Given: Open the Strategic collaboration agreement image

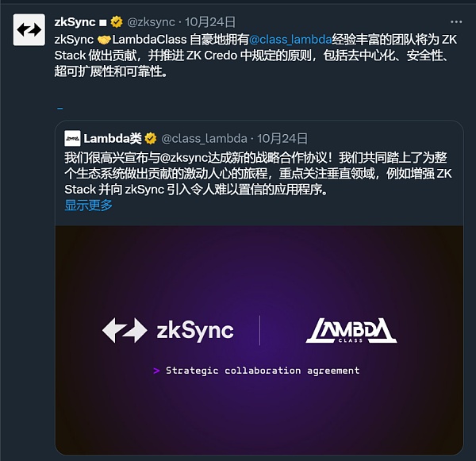Looking at the screenshot, I should [259, 340].
